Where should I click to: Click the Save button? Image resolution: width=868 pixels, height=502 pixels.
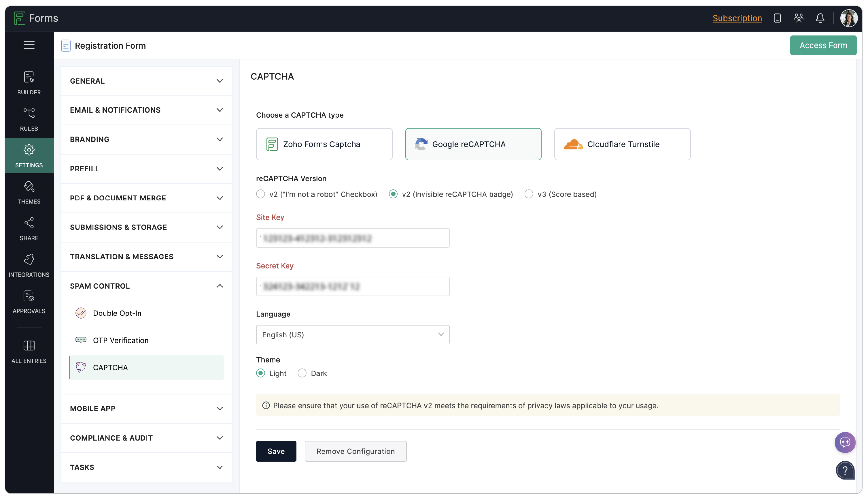276,451
